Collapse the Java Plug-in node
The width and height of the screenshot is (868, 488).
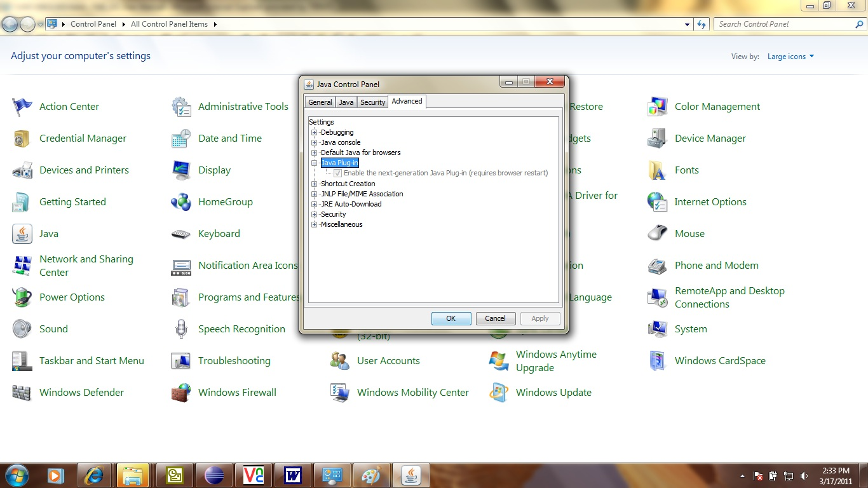(x=314, y=163)
